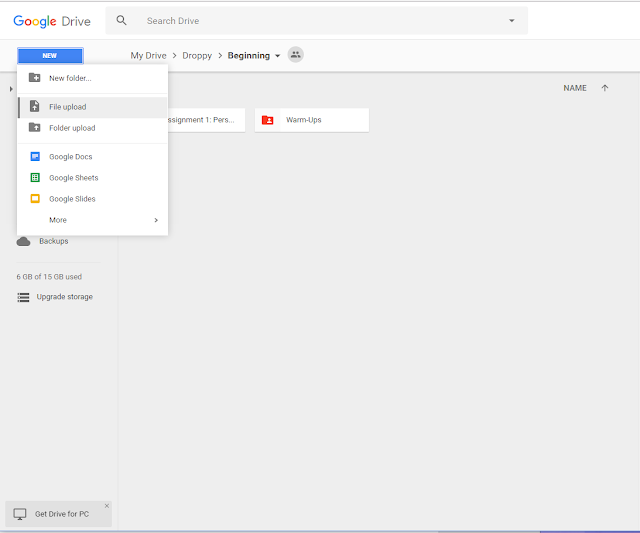Image resolution: width=640 pixels, height=533 pixels.
Task: Open the Assignment 1: Pers... folder
Action: 207,120
